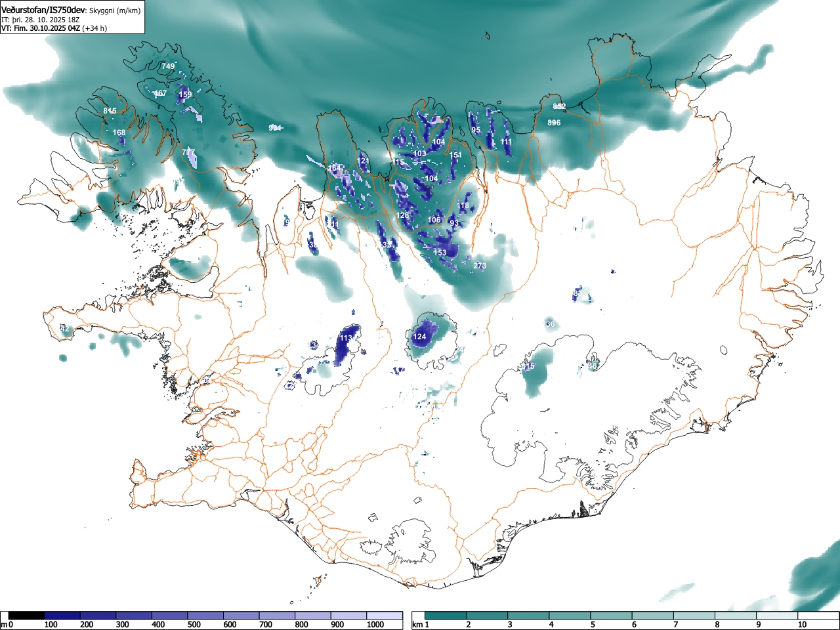Click the '151' visibility value
This screenshot has width=840, height=630.
(x=456, y=155)
